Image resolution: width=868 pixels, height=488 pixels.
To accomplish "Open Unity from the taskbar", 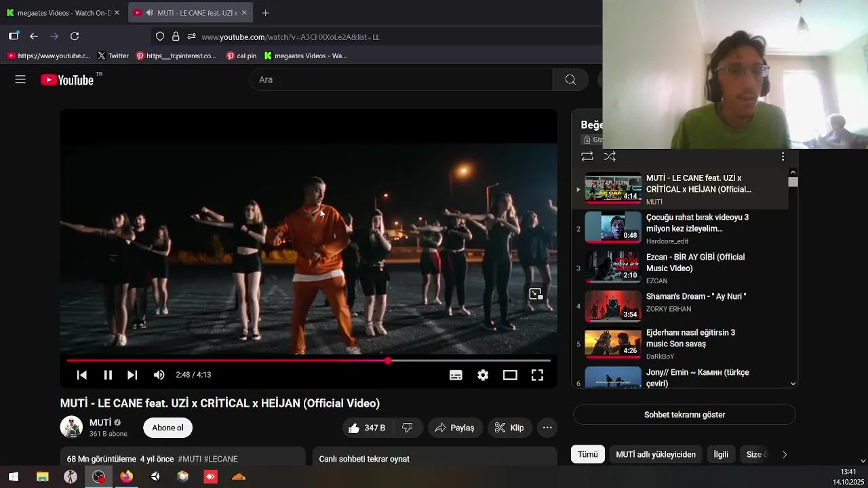I will tap(155, 477).
